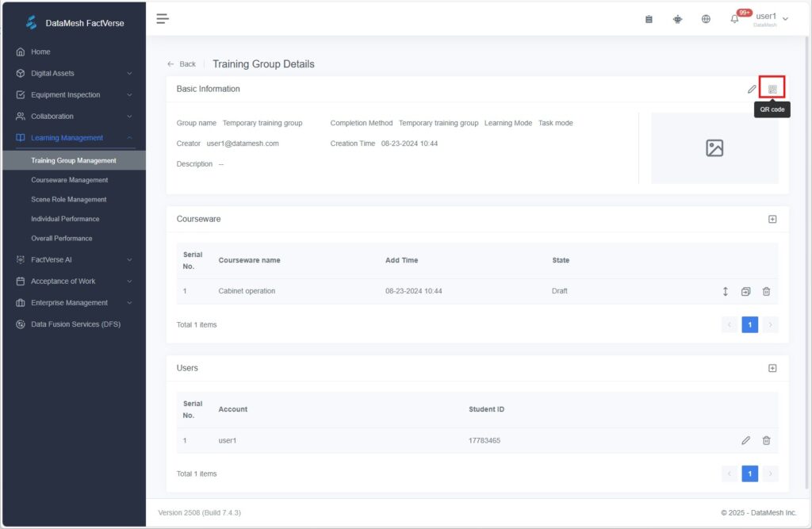The height and width of the screenshot is (529, 812).
Task: Go Back to previous page
Action: pos(182,64)
